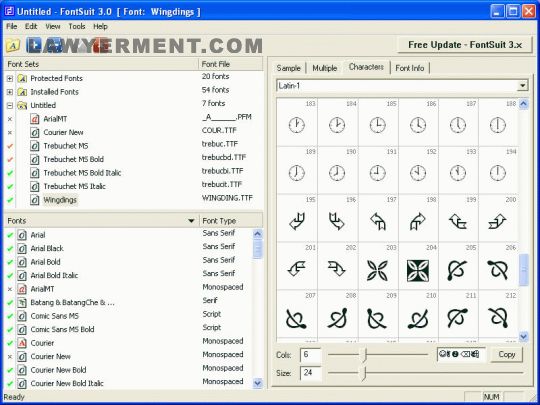Click the fonts list scroll-up arrow
Viewport: 540px width, 405px height.
[257, 234]
